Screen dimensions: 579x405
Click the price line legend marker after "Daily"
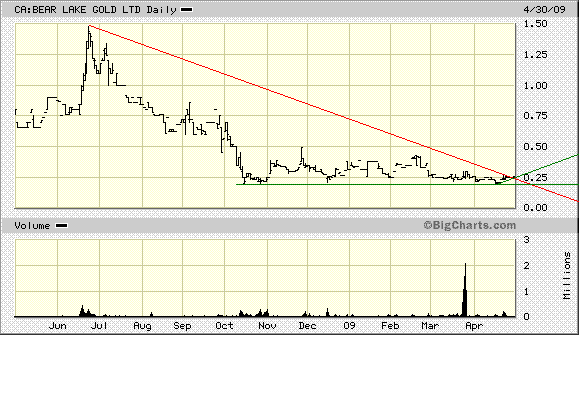pos(186,10)
